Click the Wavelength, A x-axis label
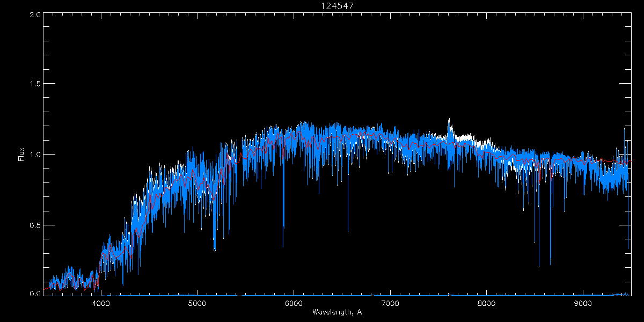644x322 pixels. coord(337,312)
